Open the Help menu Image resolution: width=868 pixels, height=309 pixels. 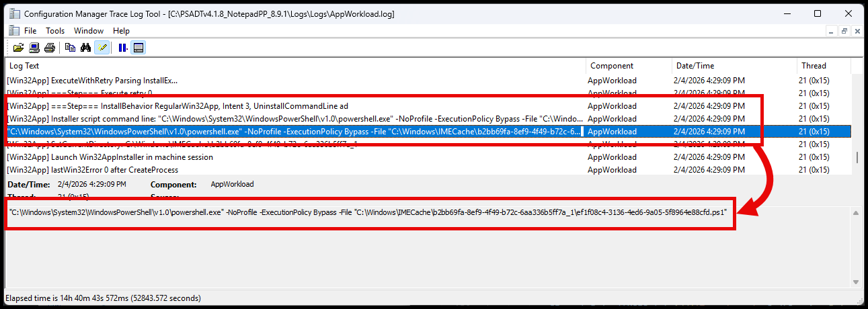pos(121,31)
